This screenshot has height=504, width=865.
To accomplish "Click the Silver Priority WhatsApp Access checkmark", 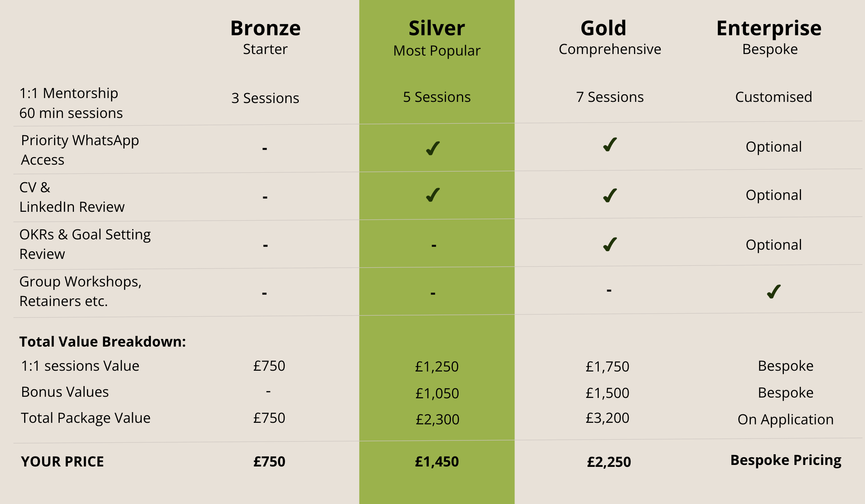I will [x=433, y=148].
